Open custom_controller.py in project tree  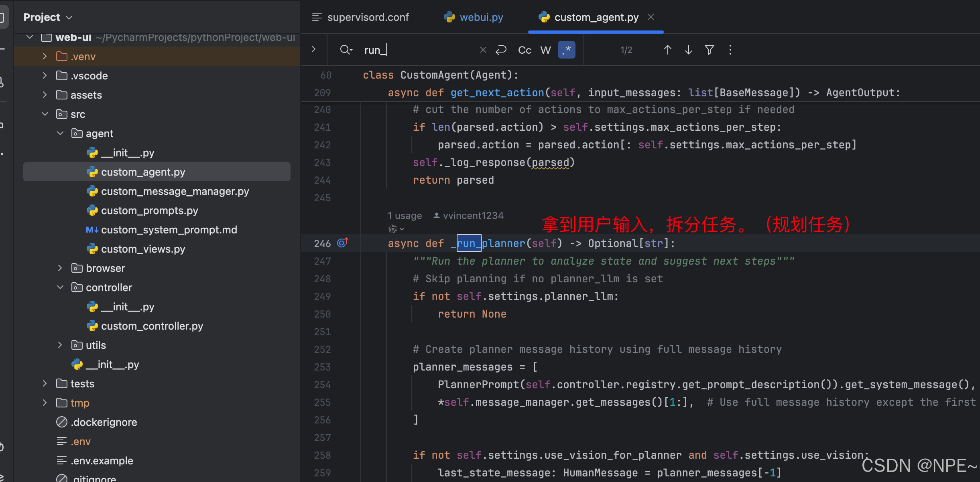pyautogui.click(x=152, y=326)
